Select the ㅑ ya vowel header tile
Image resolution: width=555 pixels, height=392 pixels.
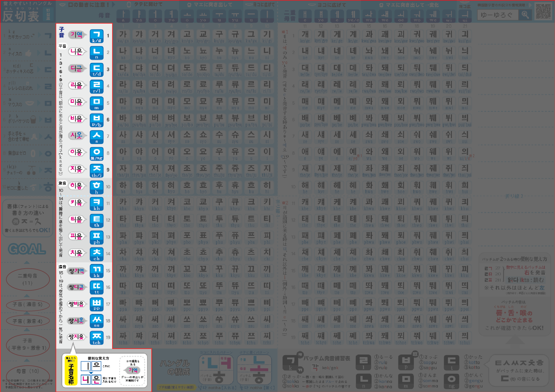(139, 16)
